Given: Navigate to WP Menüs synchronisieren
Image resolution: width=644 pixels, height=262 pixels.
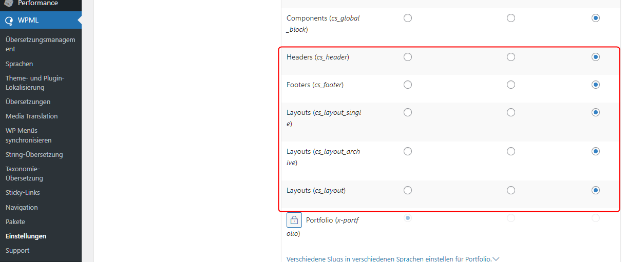Looking at the screenshot, I should click(28, 135).
